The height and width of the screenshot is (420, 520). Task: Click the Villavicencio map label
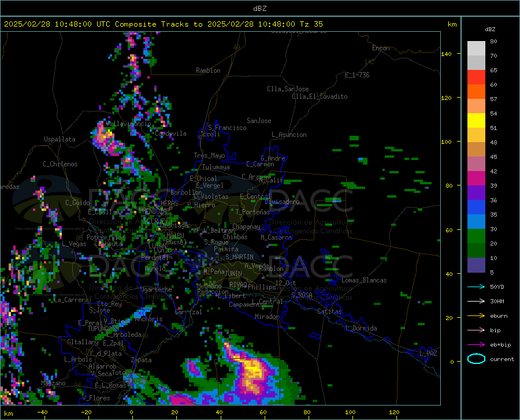point(129,124)
